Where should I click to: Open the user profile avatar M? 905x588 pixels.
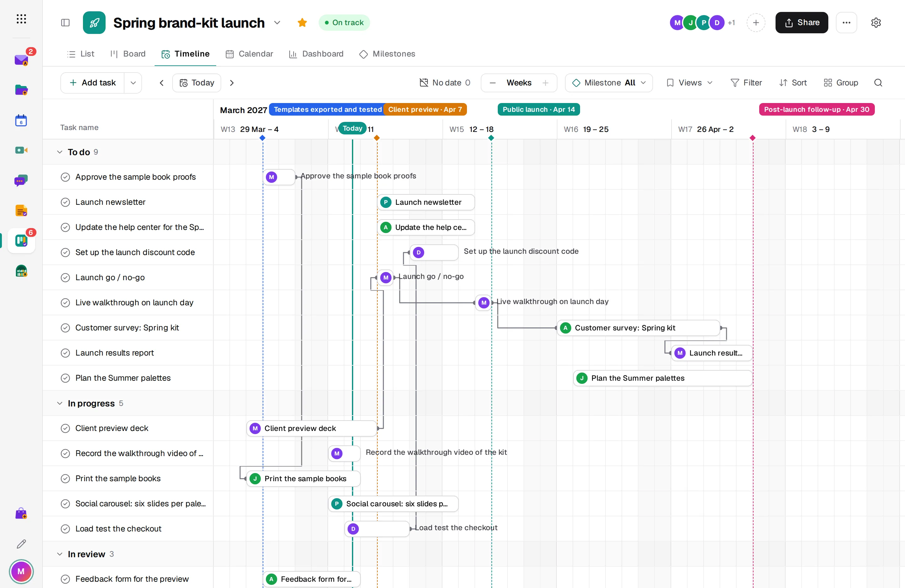[x=21, y=571]
